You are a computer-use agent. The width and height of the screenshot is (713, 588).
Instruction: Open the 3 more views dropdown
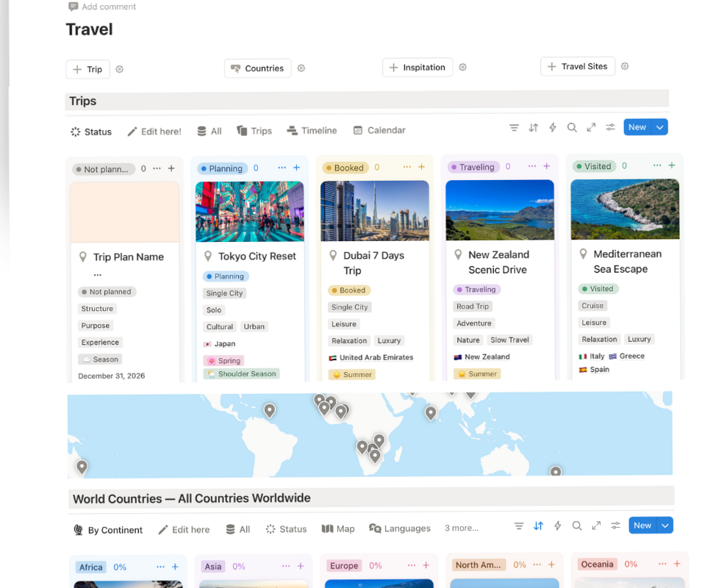coord(463,528)
